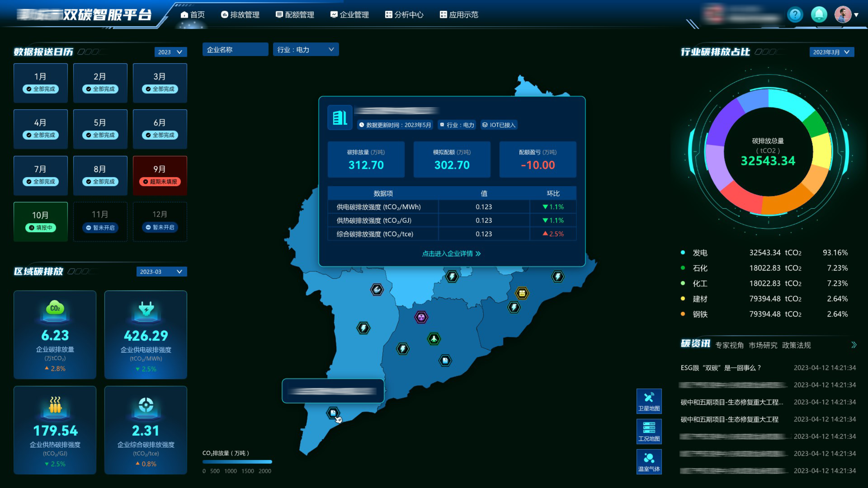Open the 2023 year dropdown
This screenshot has height=488, width=868.
tap(170, 52)
